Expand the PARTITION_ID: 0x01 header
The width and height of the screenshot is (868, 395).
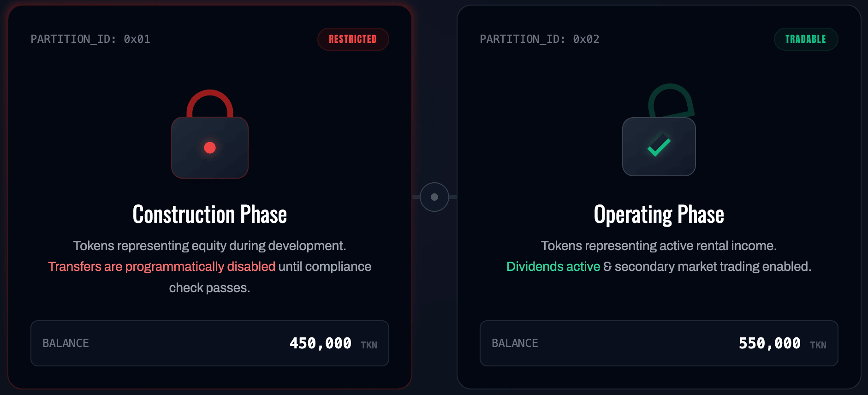tap(90, 39)
